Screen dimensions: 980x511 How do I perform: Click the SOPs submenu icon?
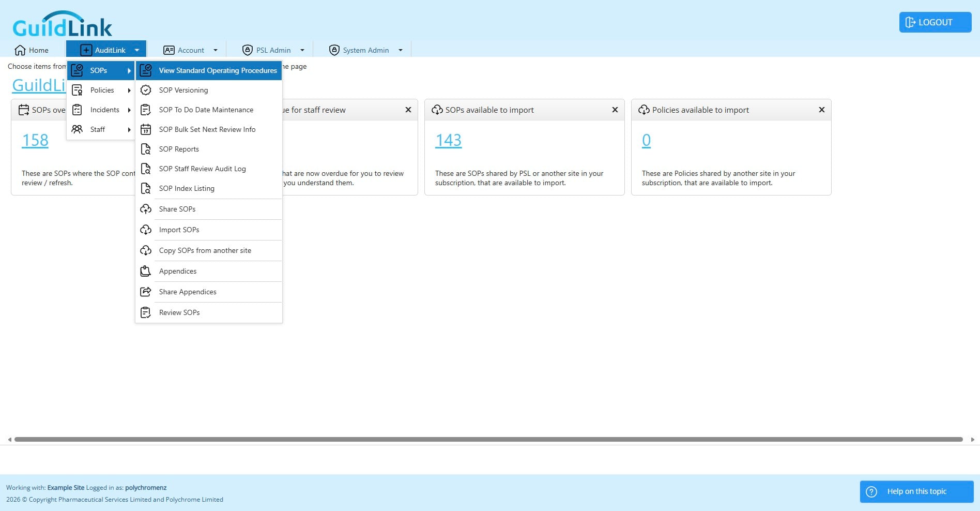click(77, 70)
